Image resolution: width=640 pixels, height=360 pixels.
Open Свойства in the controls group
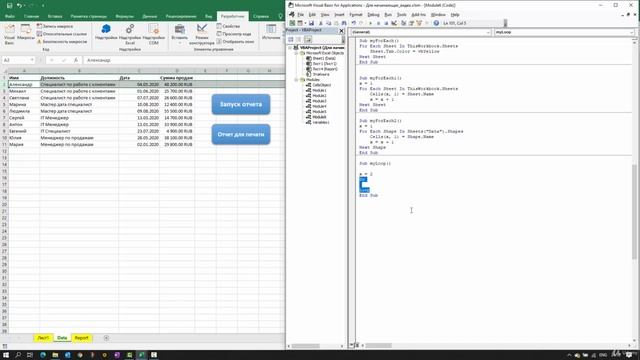229,26
